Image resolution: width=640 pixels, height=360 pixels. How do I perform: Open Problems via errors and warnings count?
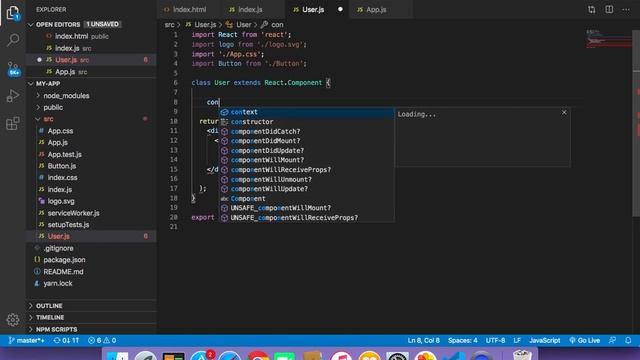[102, 340]
